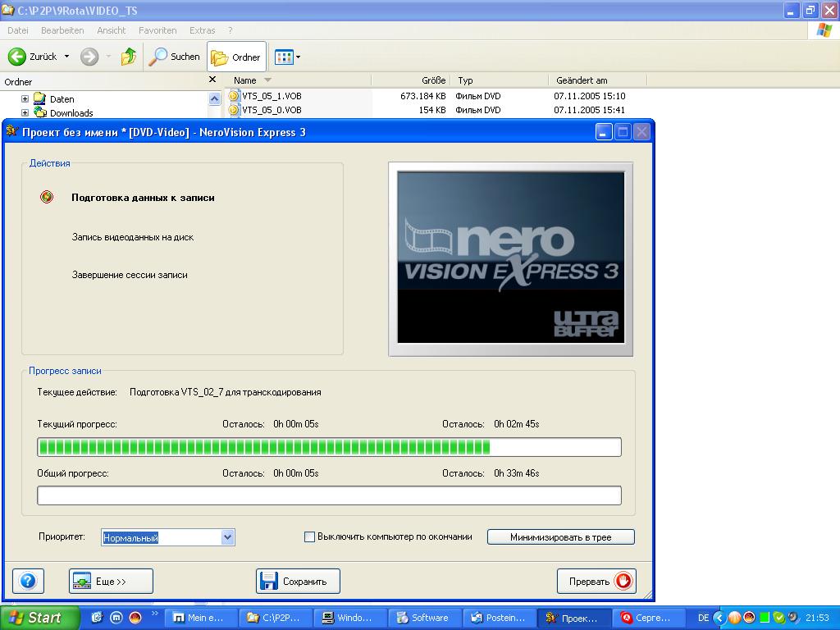Click the DE language indicator in tray
This screenshot has height=630, width=840.
coord(703,618)
